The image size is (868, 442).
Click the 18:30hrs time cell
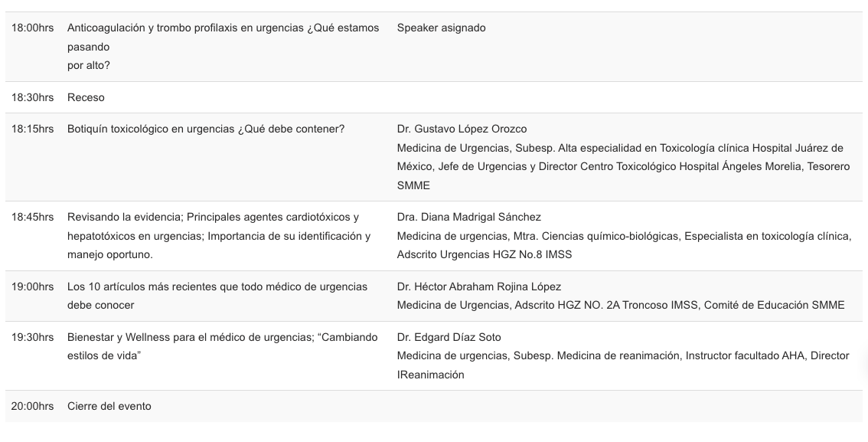33,97
